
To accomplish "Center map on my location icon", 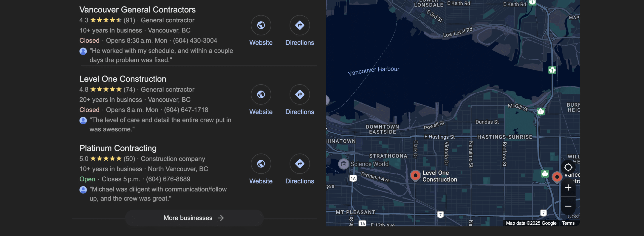I will (x=568, y=167).
